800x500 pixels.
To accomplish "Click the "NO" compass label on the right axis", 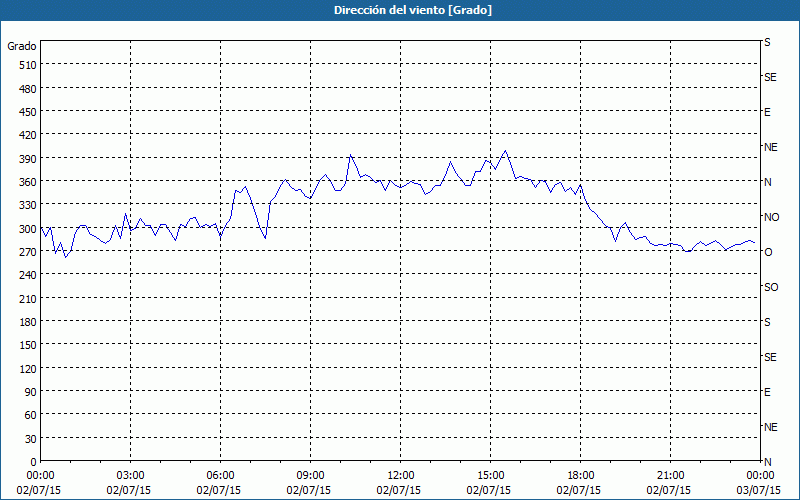I will pos(771,217).
